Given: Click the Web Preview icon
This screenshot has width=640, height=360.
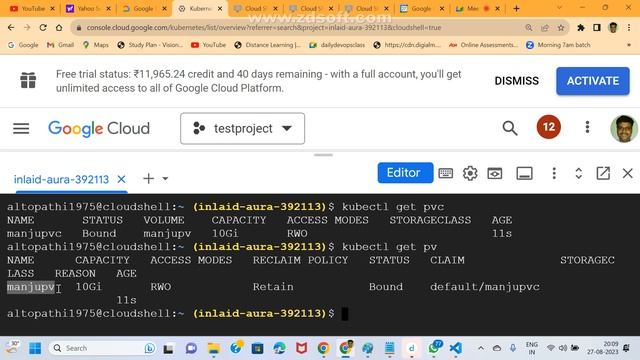Looking at the screenshot, I should 495,173.
